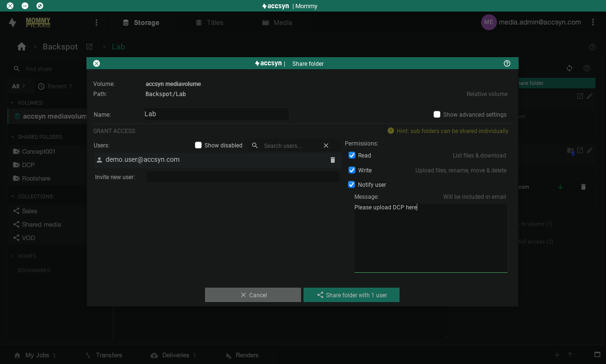The image size is (606, 364).
Task: Clear the user search field
Action: (326, 146)
